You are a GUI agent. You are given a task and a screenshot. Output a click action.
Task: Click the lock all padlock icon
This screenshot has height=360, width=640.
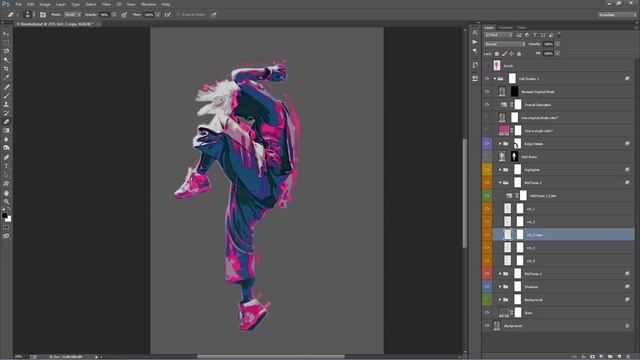[x=519, y=53]
